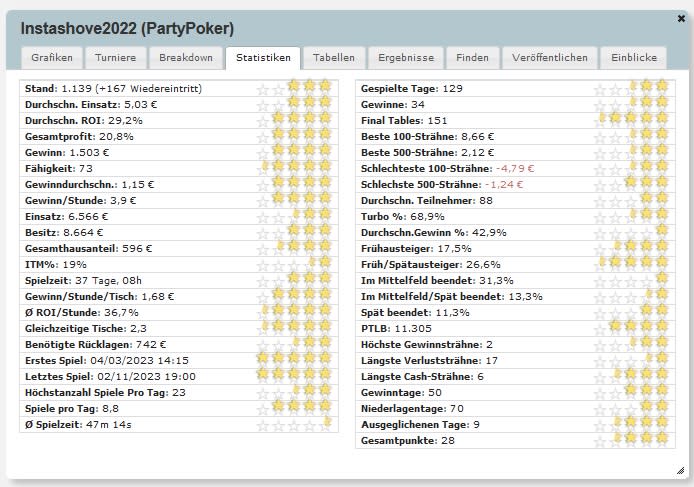Click the star rating for Fähigkeit

pos(294,168)
